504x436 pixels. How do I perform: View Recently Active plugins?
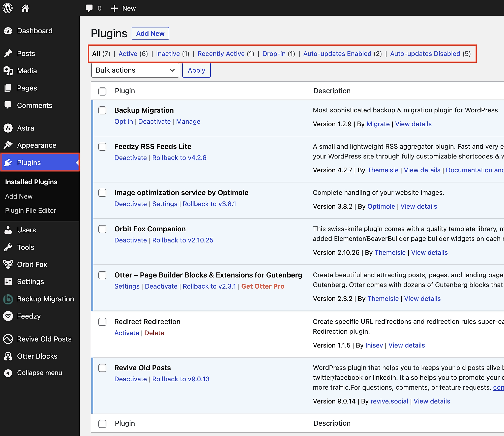click(x=221, y=54)
